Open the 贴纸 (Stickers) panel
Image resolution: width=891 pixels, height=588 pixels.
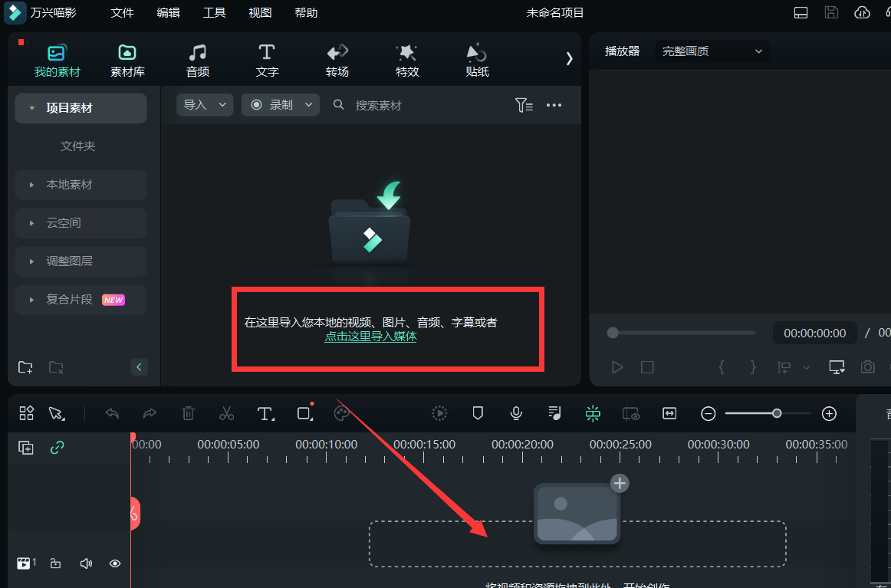(x=475, y=60)
